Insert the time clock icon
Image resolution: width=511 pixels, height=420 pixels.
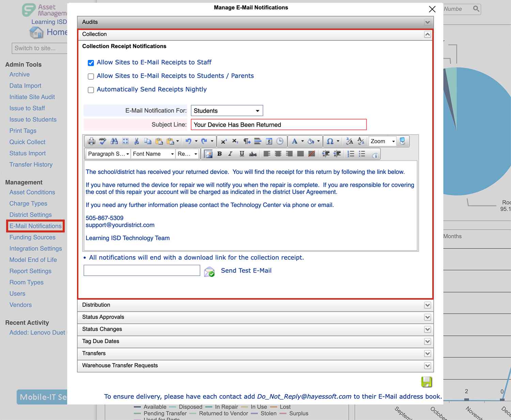[280, 141]
